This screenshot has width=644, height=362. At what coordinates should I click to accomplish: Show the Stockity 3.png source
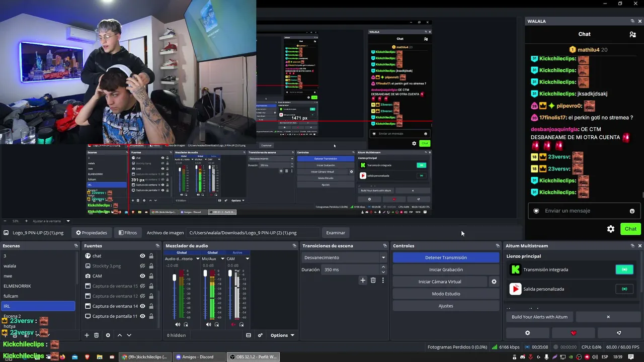pos(142,266)
